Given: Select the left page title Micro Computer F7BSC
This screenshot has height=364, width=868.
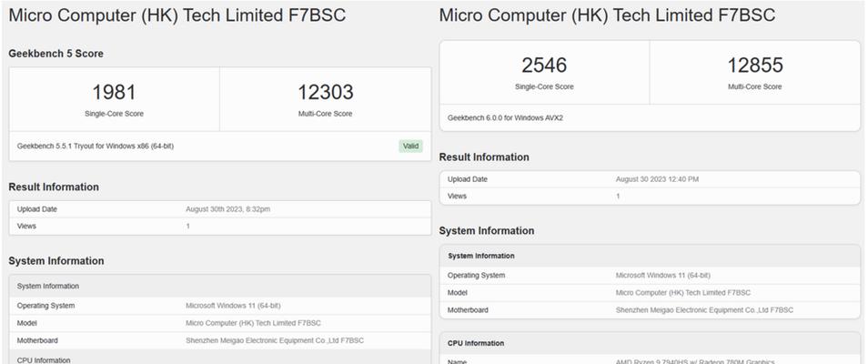Looking at the screenshot, I should [177, 15].
